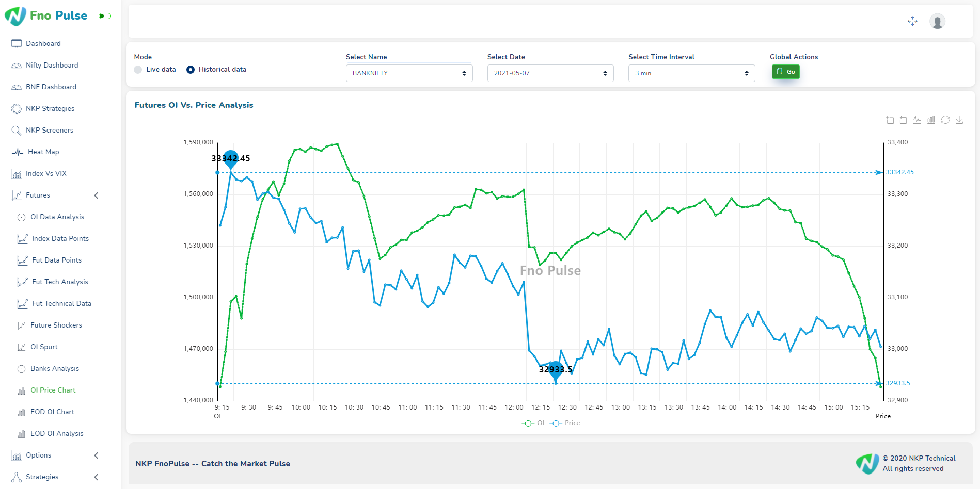
Task: Click the Index Vs VIX chart icon
Action: click(17, 174)
